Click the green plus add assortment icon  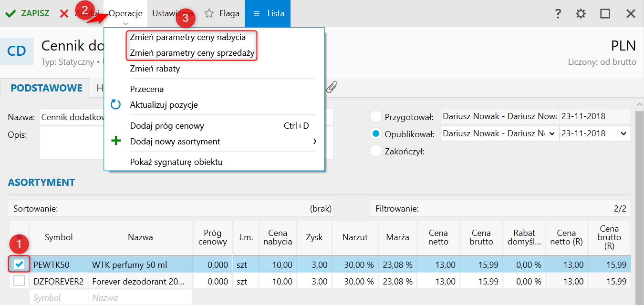(116, 142)
